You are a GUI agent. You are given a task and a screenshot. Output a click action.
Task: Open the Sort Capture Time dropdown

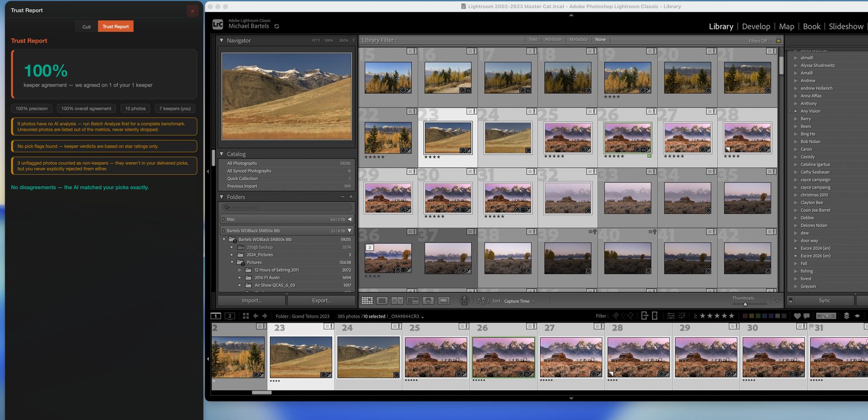coord(519,301)
